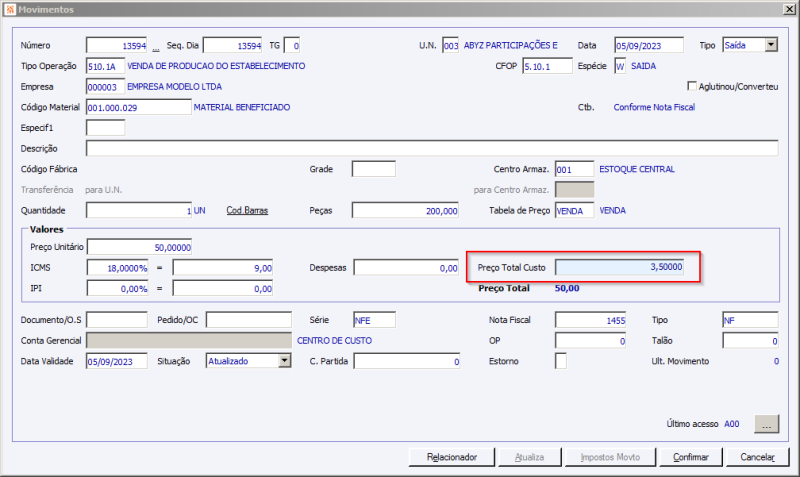
Task: Select the ICMS value field 9,00
Action: pyautogui.click(x=222, y=267)
